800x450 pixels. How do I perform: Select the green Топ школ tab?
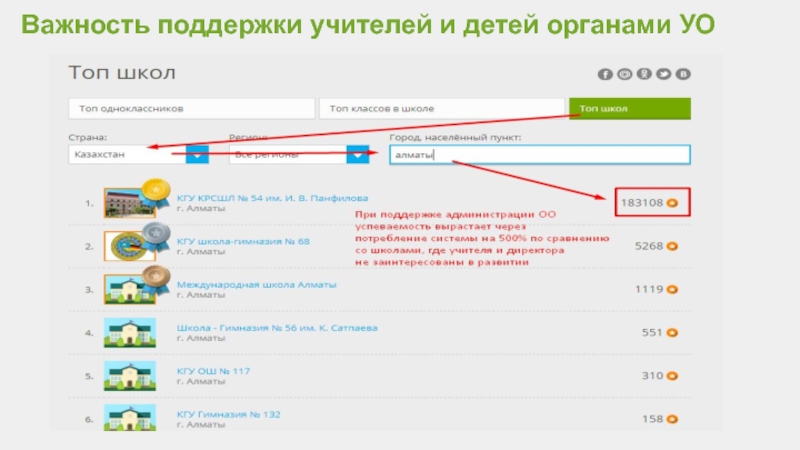[x=630, y=109]
